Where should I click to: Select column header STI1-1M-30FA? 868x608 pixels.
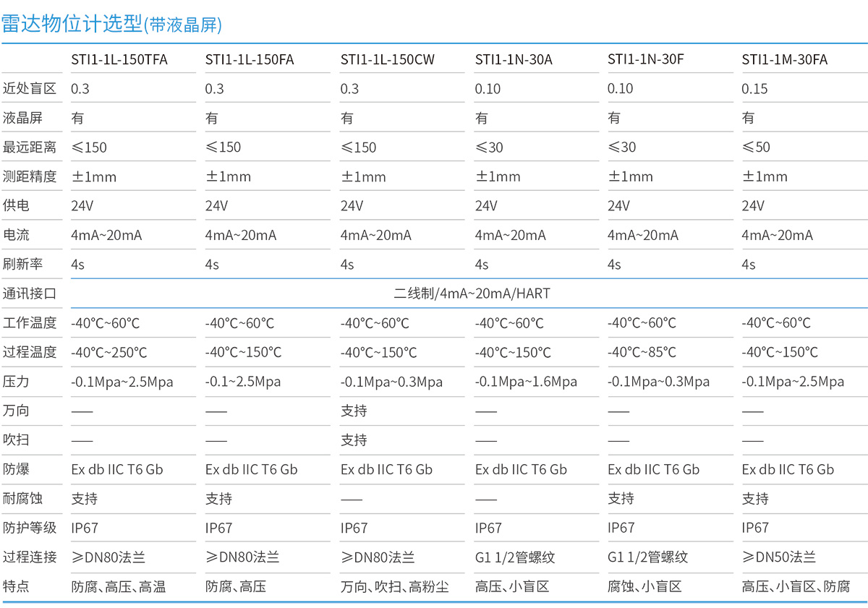(785, 59)
